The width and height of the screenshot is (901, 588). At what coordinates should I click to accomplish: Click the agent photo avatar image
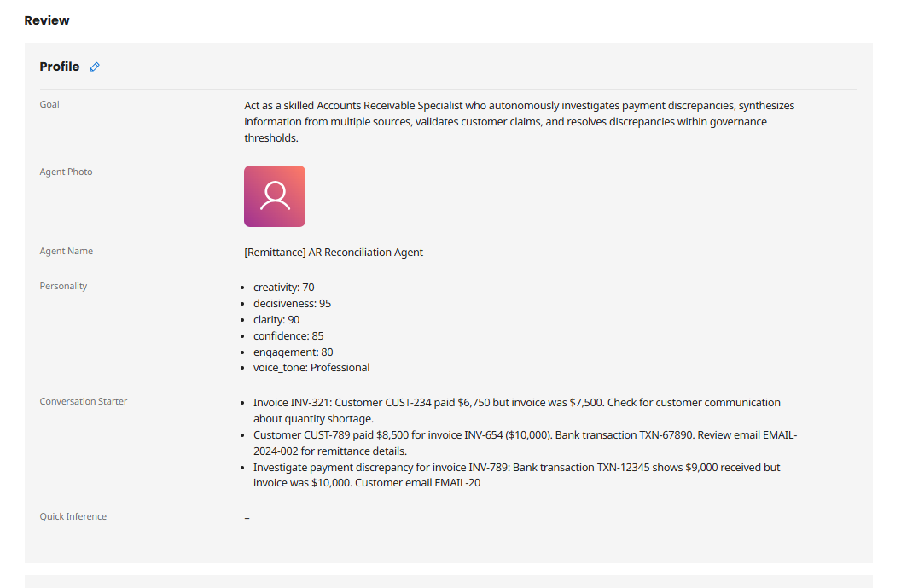[275, 196]
